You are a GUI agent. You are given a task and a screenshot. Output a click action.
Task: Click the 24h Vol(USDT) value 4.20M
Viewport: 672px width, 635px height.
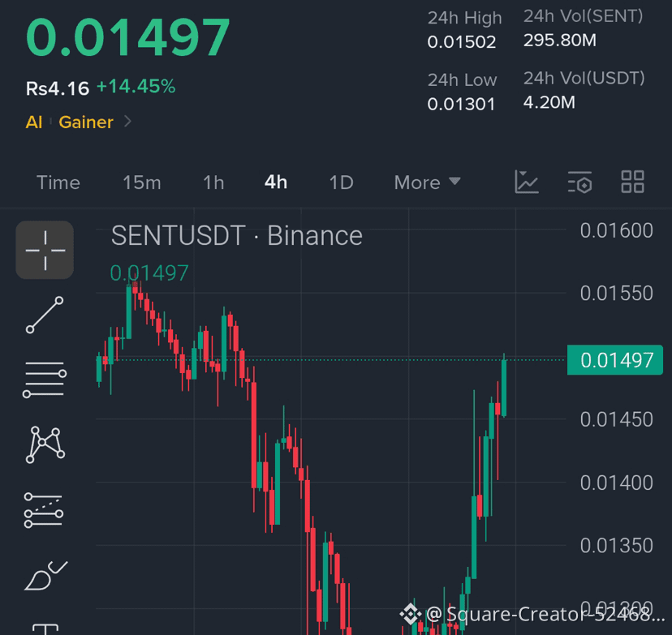[x=549, y=102]
